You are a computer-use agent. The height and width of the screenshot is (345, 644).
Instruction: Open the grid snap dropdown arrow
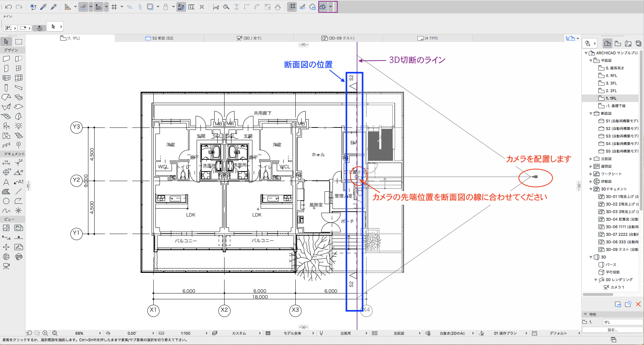pyautogui.click(x=122, y=7)
